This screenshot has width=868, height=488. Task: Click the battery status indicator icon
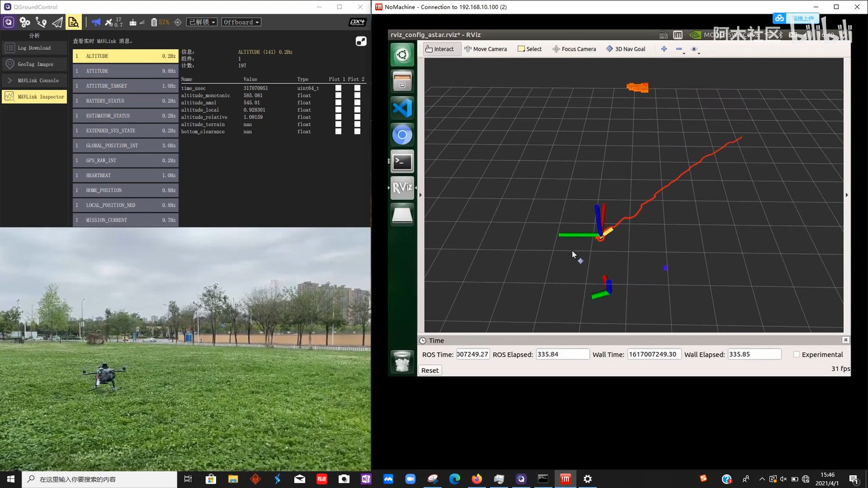tap(154, 22)
